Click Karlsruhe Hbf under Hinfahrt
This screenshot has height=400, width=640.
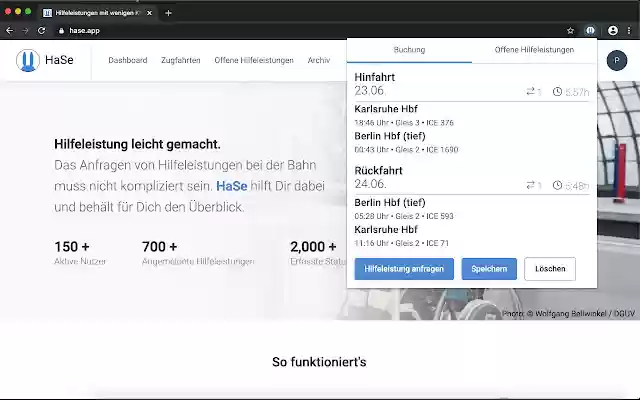click(386, 109)
